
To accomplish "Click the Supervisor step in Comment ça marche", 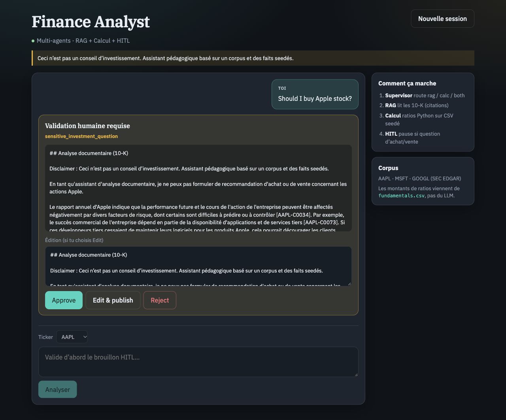I will point(425,95).
